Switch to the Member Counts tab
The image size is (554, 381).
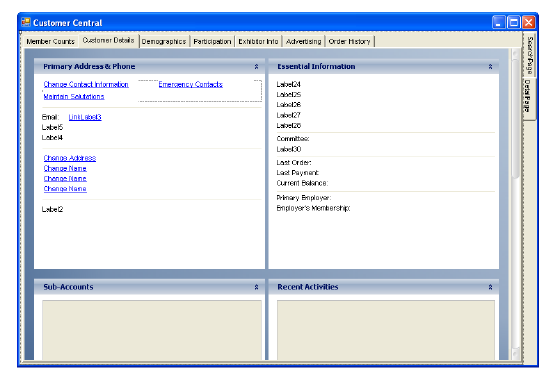[x=51, y=41]
